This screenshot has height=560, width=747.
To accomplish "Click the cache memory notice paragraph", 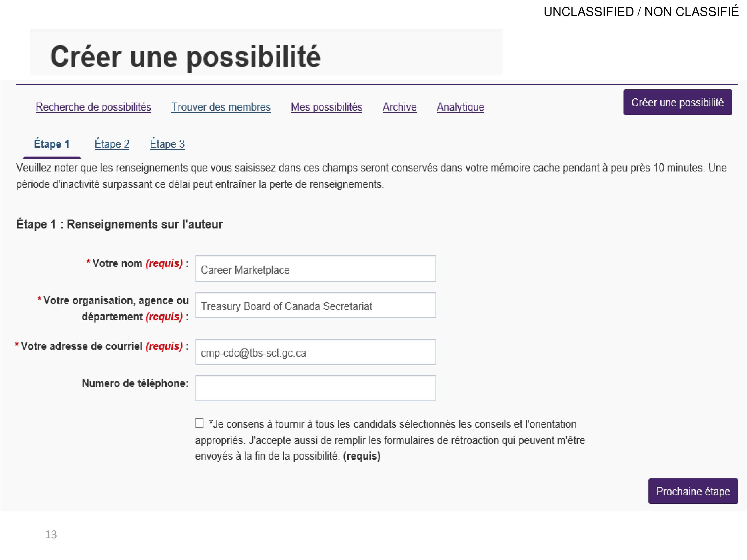I will [x=371, y=176].
